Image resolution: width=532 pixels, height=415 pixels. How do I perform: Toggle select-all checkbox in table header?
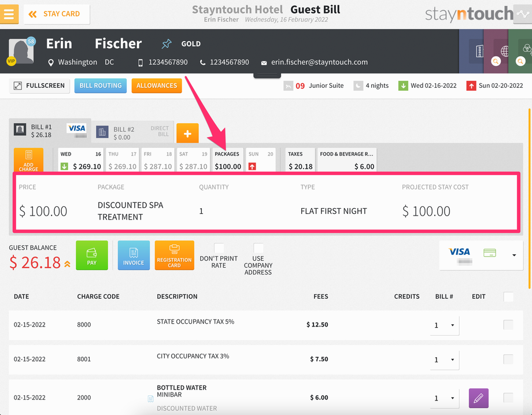(508, 297)
